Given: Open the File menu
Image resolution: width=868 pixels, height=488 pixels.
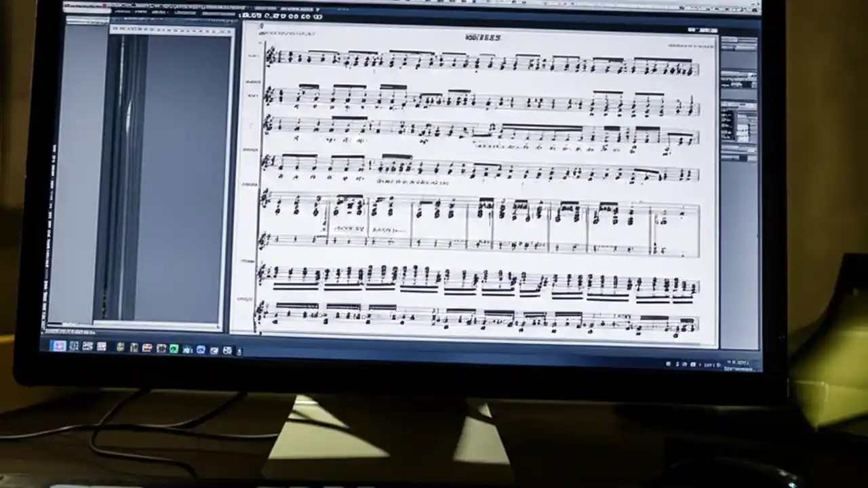Looking at the screenshot, I should (x=122, y=12).
